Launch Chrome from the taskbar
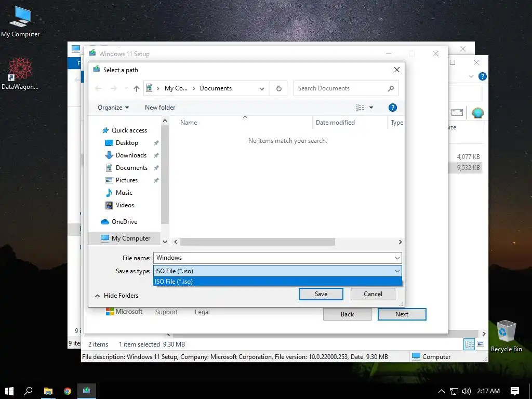532x399 pixels. click(x=68, y=391)
